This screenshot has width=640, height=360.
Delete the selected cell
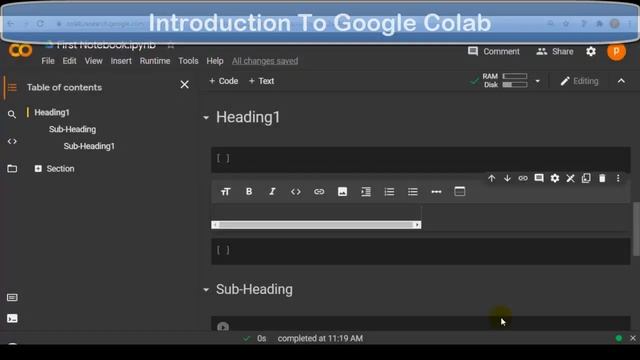[602, 178]
